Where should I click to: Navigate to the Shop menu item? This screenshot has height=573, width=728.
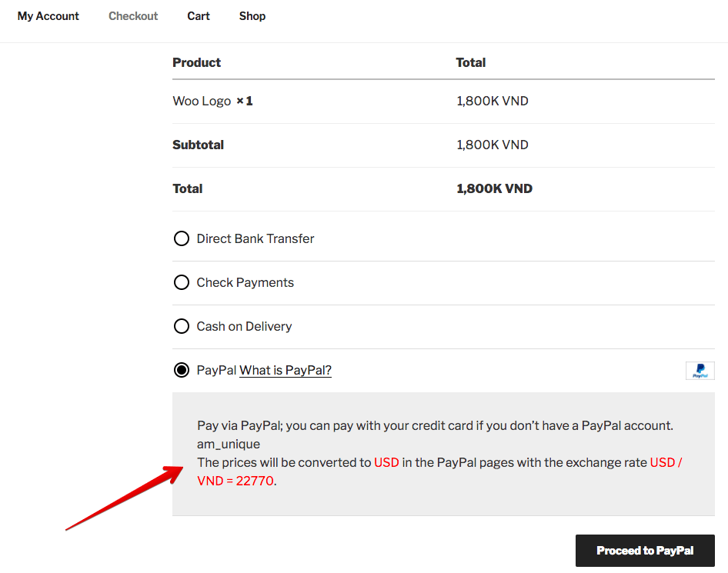pos(252,16)
